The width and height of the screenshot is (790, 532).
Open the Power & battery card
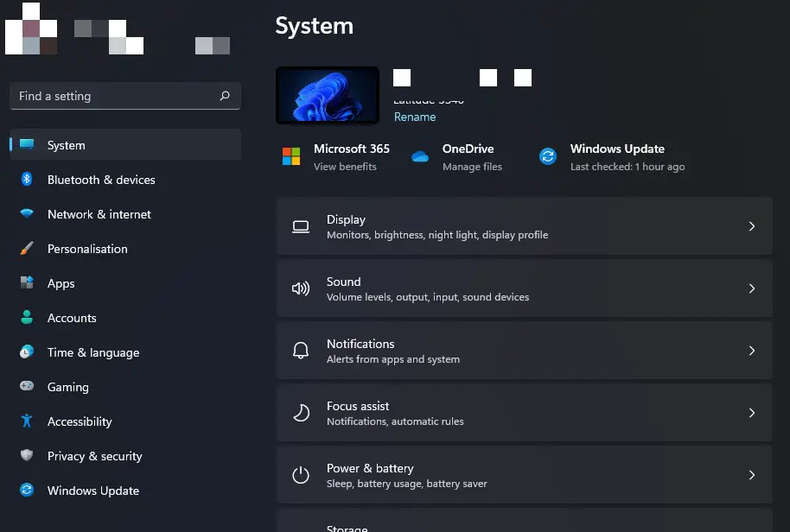[x=524, y=475]
